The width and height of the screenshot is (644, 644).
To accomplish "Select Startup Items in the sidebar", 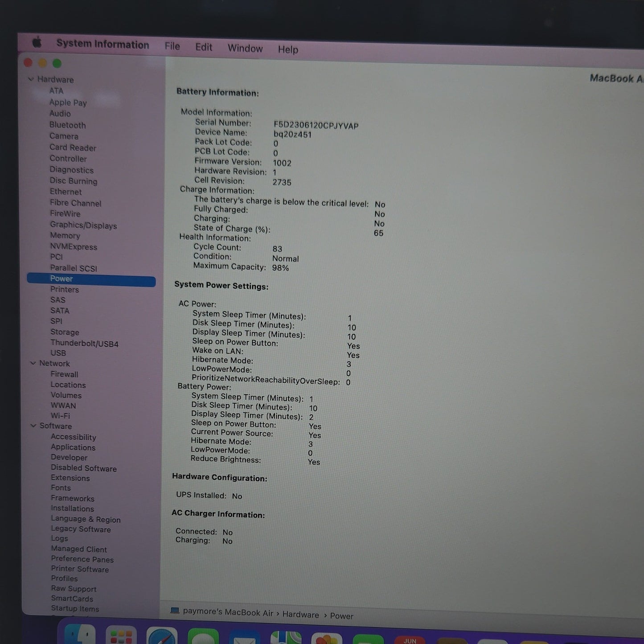I will pos(75,609).
